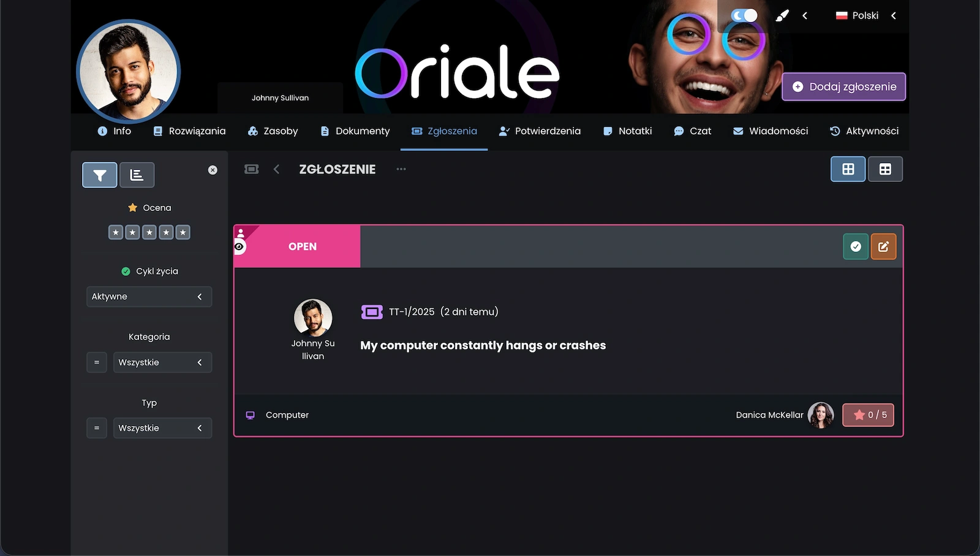Open the paintbrush theme icon
Screen dimensions: 980x556
pos(782,16)
